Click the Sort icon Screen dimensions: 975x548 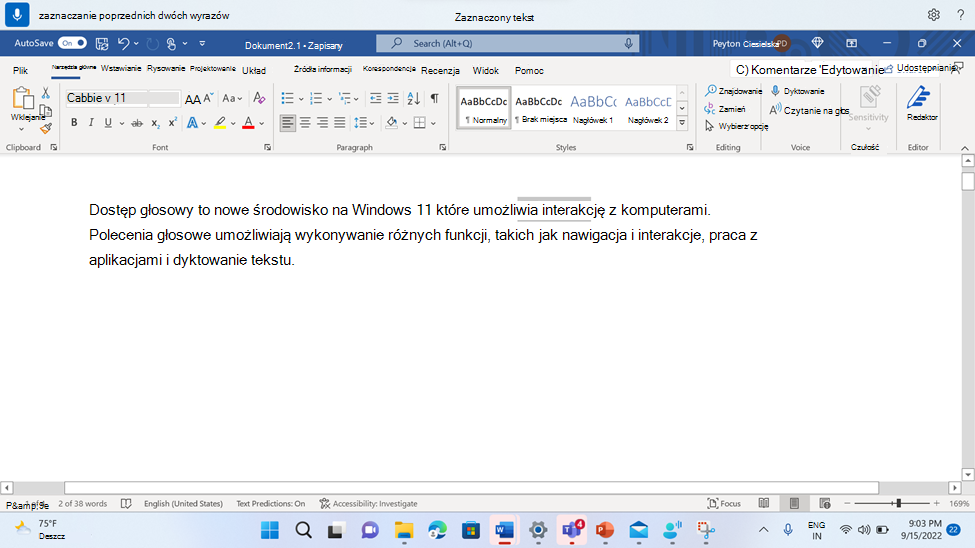pos(414,98)
